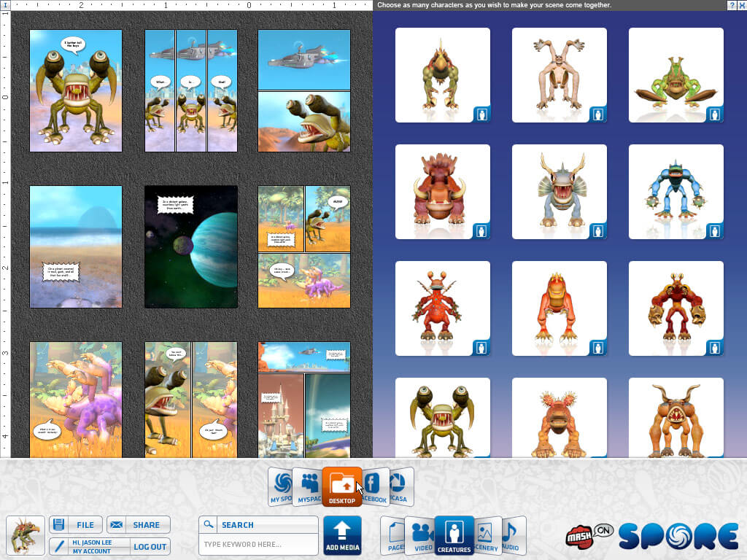Select the two-eyed stalk creature thumbnail
This screenshot has height=560, width=747.
443,418
